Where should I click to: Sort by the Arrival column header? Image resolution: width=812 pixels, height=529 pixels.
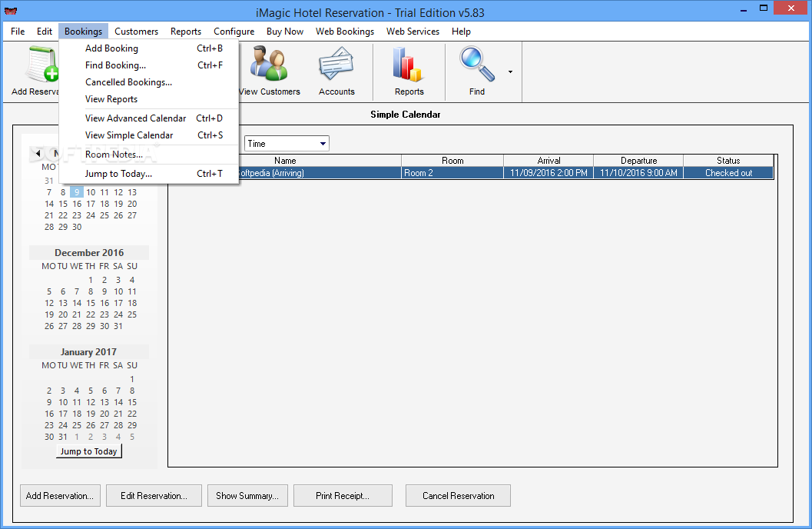(549, 161)
